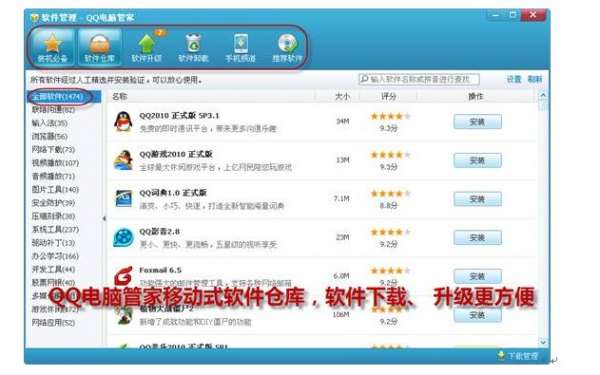Select the 音频播放(71) category
600x375 pixels.
point(53,176)
